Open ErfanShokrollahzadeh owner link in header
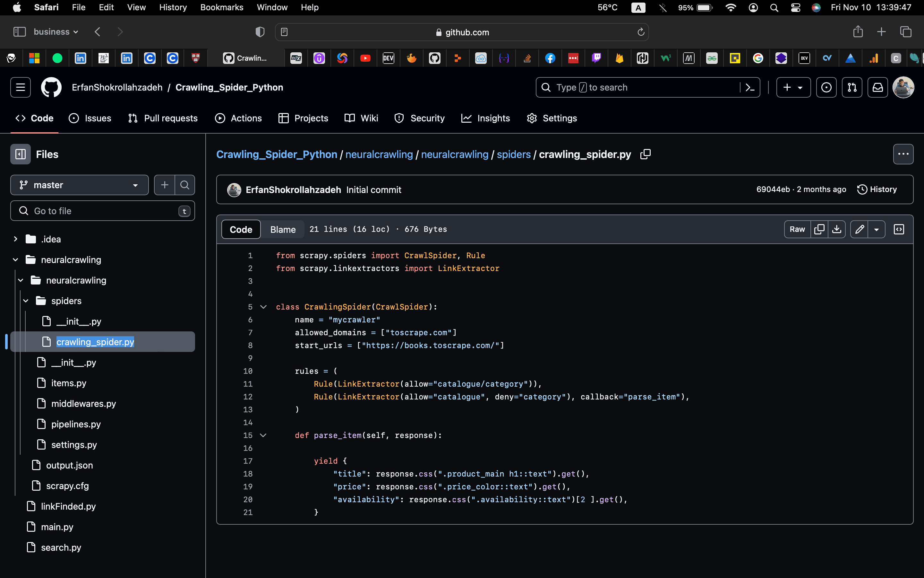This screenshot has height=578, width=924. pos(117,88)
